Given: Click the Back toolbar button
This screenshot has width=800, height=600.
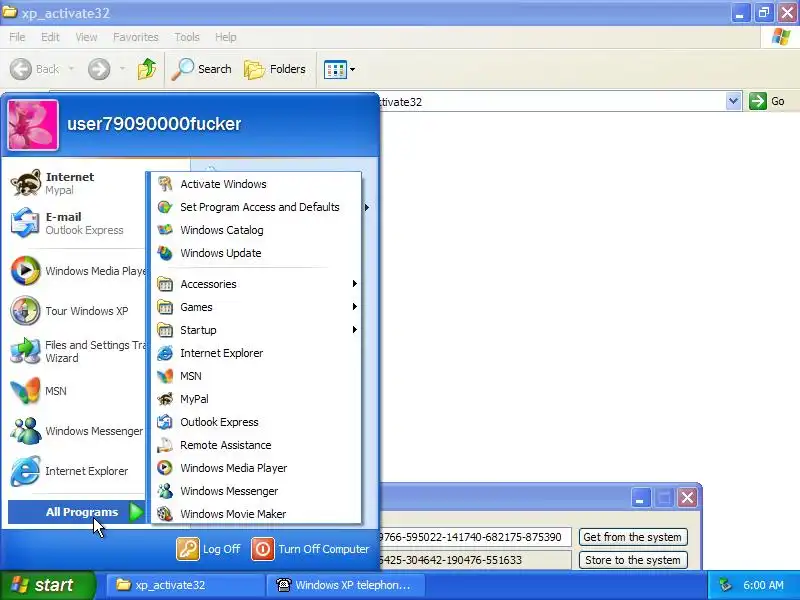Looking at the screenshot, I should (35, 69).
